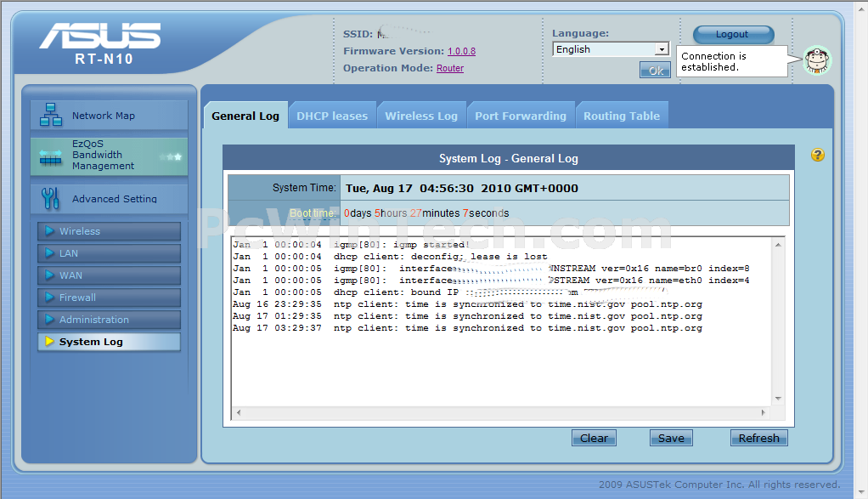Open the LAN settings section
Screen dimensions: 868x499
click(109, 253)
